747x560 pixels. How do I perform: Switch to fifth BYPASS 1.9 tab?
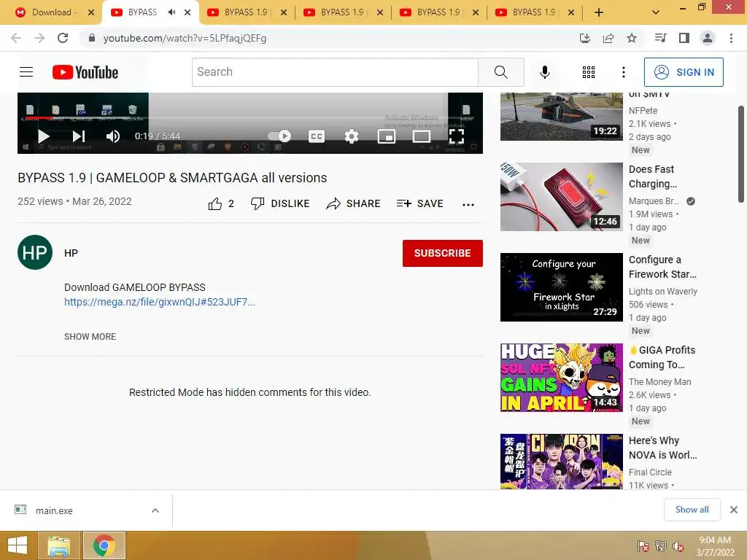tap(438, 12)
